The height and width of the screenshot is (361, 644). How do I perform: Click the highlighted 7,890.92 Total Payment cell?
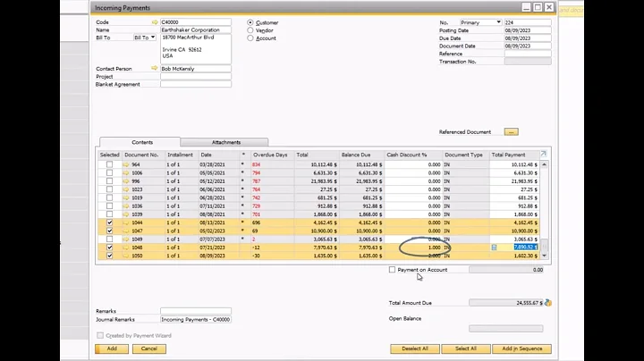[525, 247]
